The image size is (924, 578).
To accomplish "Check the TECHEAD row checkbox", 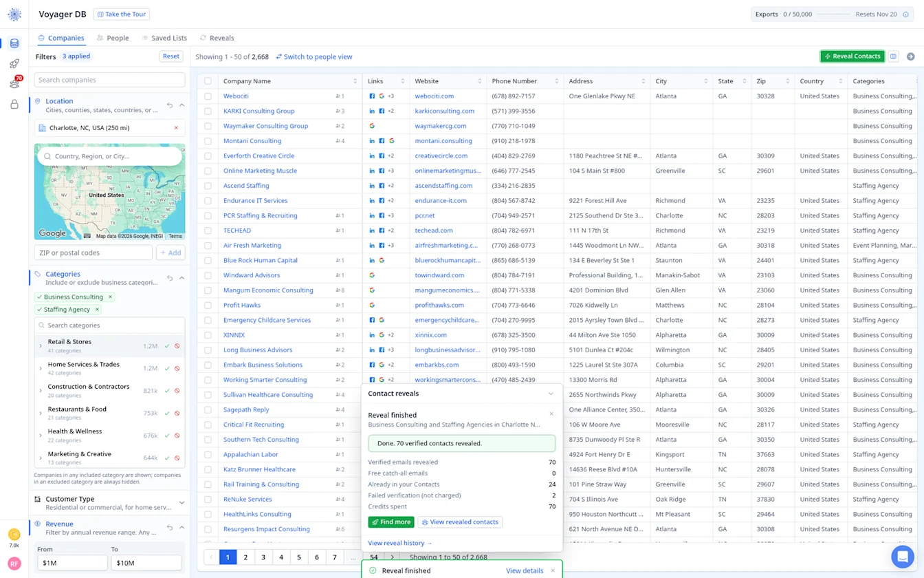I will tap(208, 231).
